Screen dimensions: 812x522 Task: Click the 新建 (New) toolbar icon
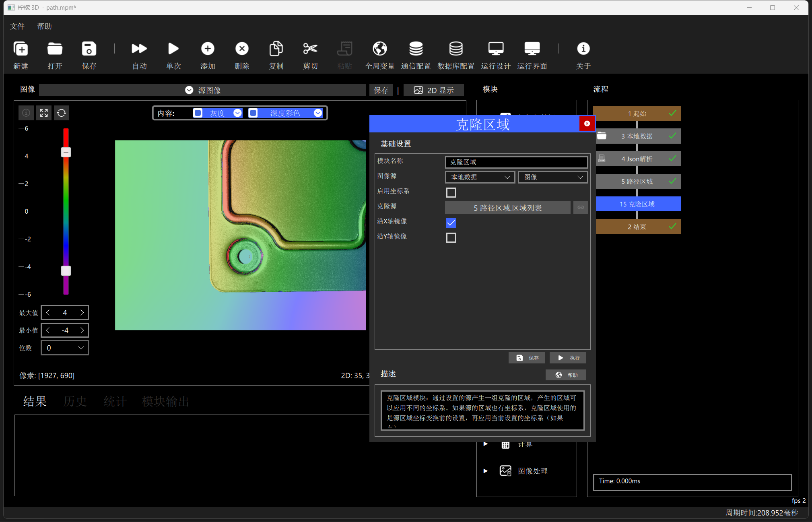point(21,49)
